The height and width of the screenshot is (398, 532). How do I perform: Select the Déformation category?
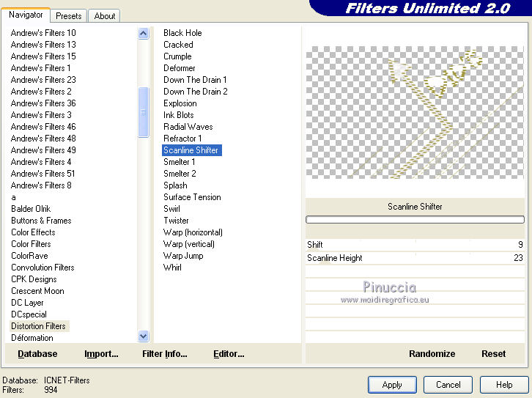(x=32, y=338)
